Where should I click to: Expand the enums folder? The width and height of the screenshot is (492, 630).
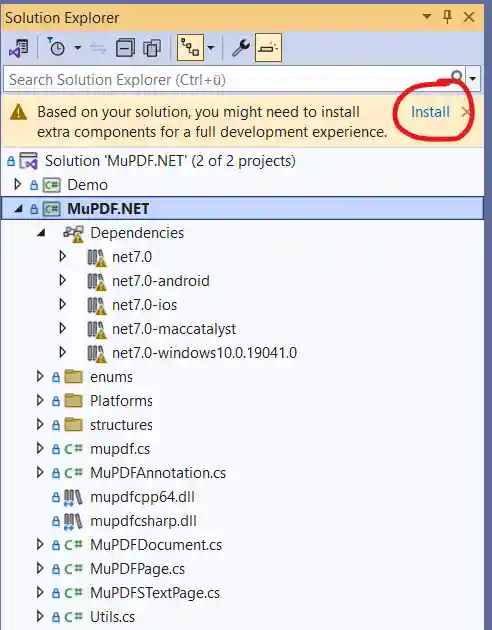point(40,376)
